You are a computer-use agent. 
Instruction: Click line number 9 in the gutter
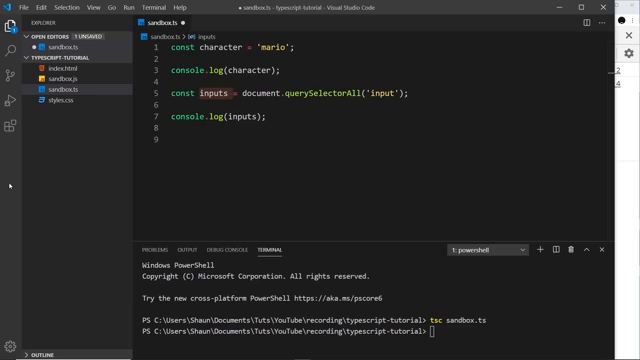pos(156,140)
